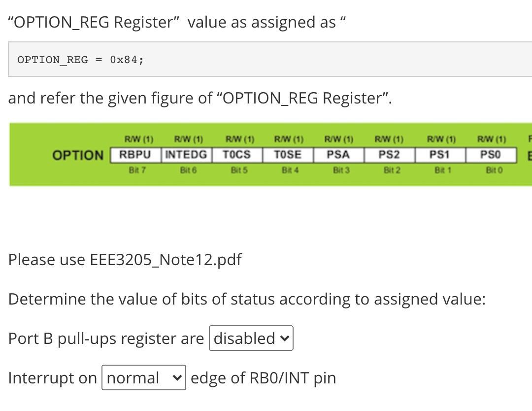Click the PSA bit cell
The height and width of the screenshot is (411, 532).
338,154
